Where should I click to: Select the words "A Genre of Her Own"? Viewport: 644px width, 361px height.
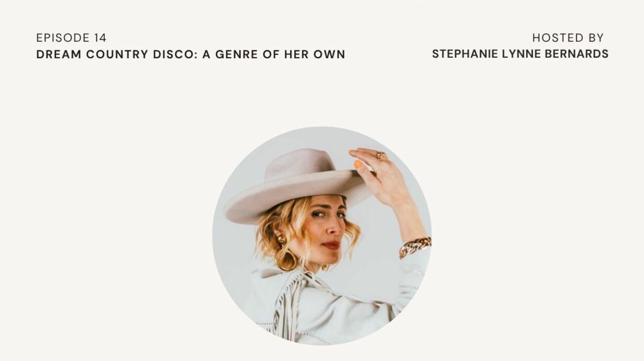pyautogui.click(x=274, y=54)
